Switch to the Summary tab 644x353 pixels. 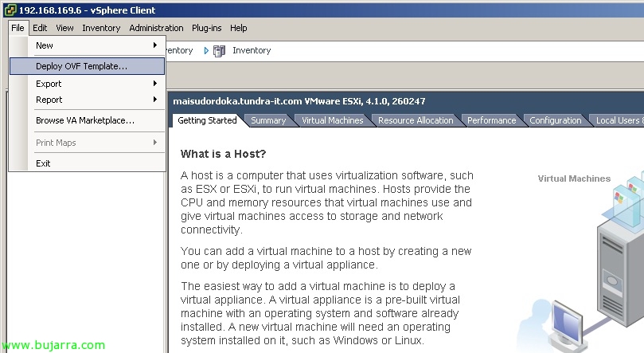(268, 120)
